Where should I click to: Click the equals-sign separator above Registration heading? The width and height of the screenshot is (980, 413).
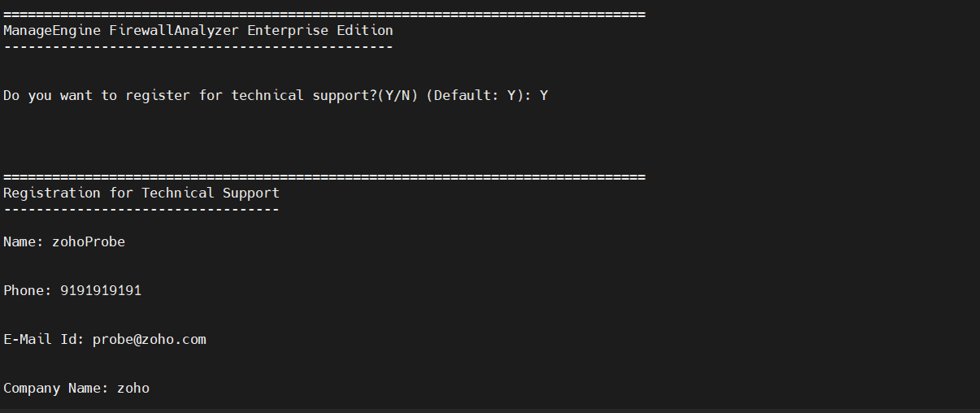[324, 177]
